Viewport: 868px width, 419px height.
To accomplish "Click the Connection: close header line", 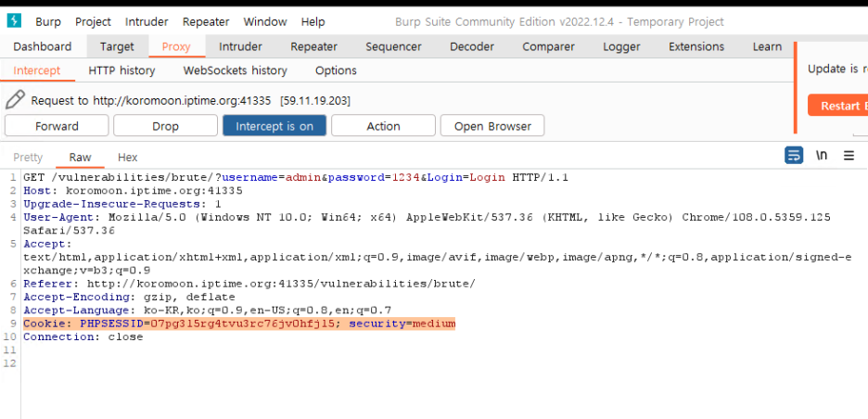I will (x=83, y=337).
